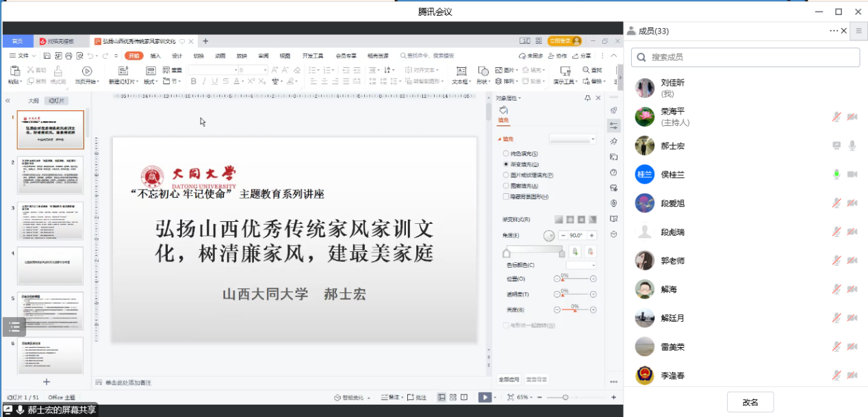Click the Shapes (形状) icon
868x417 pixels.
483,71
